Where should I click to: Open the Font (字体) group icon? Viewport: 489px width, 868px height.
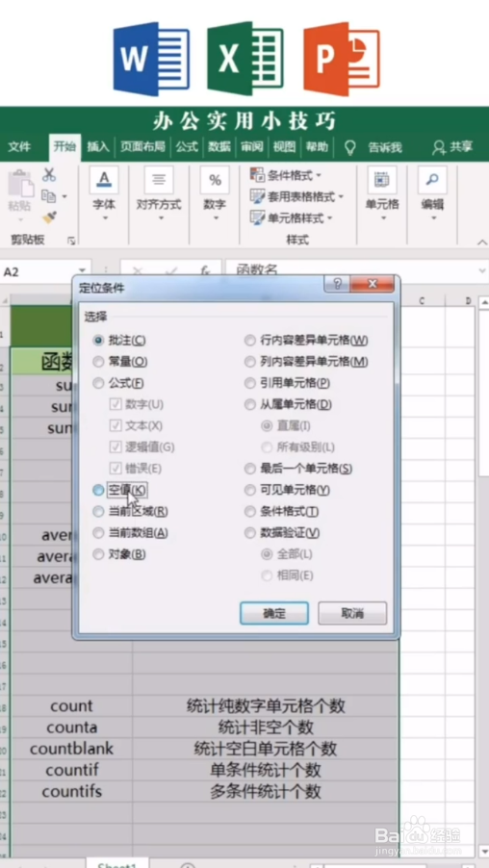(104, 179)
